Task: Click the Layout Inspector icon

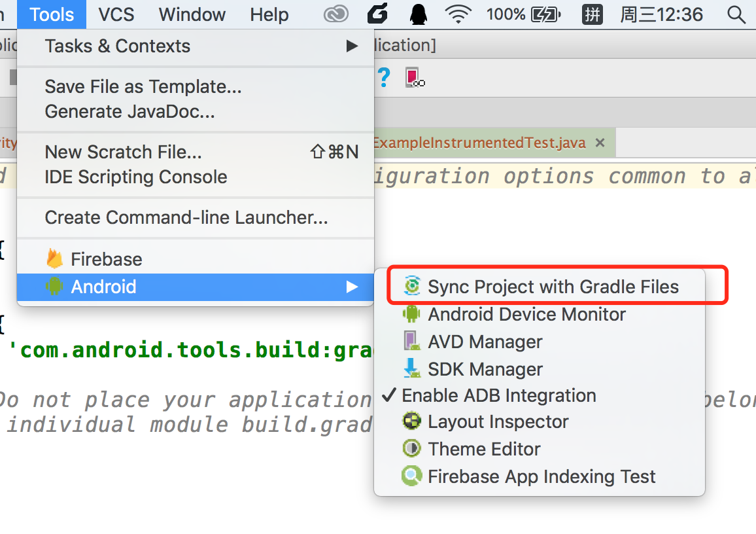Action: [x=412, y=421]
